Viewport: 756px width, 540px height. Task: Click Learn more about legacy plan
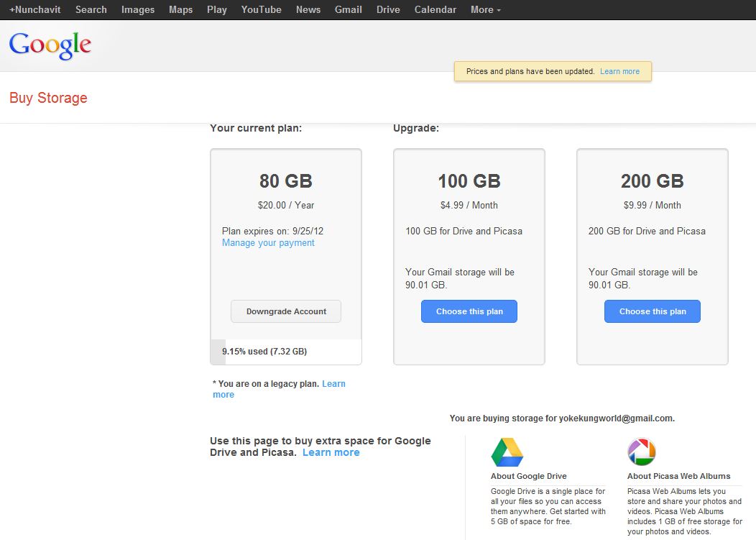[x=279, y=389]
